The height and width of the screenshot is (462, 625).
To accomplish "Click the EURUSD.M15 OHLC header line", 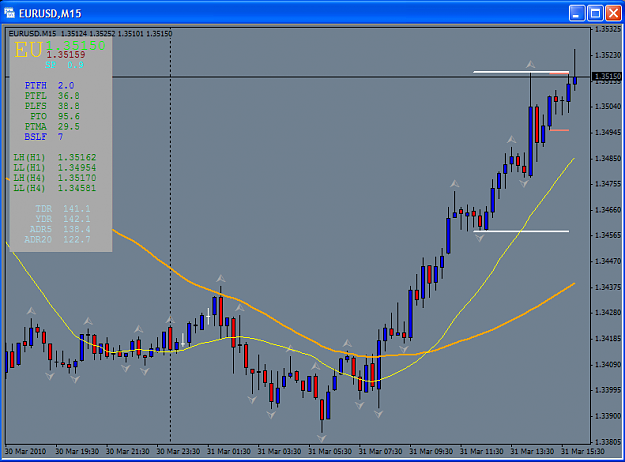I will (90, 34).
